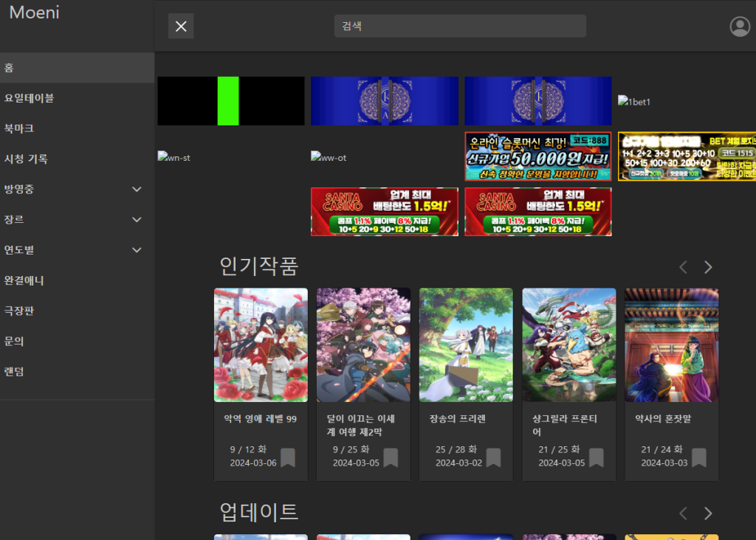Viewport: 756px width, 540px height.
Task: Go to previous 업데이트 slide
Action: coord(683,513)
